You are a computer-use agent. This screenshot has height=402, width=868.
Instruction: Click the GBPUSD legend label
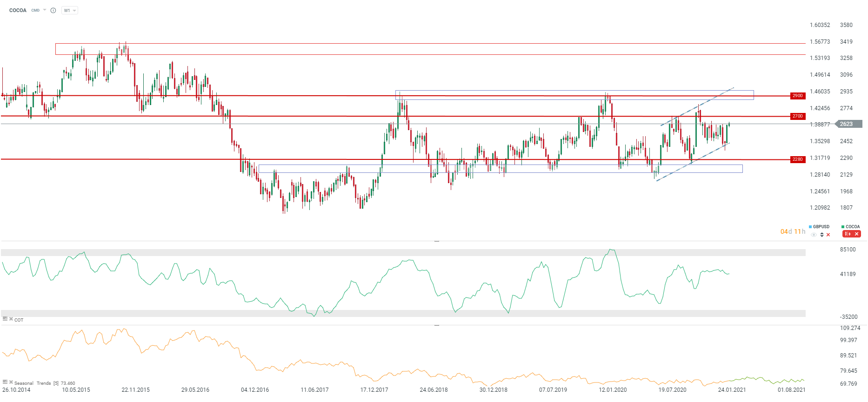pyautogui.click(x=821, y=227)
